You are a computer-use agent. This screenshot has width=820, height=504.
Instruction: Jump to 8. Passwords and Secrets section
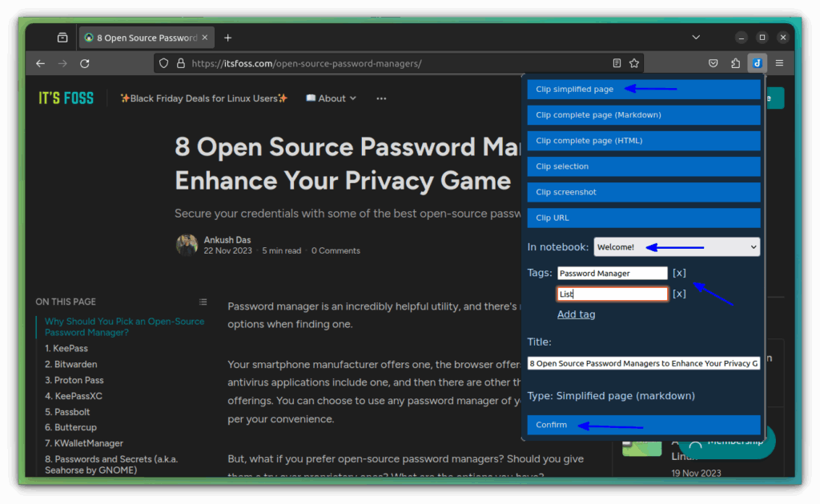point(111,464)
